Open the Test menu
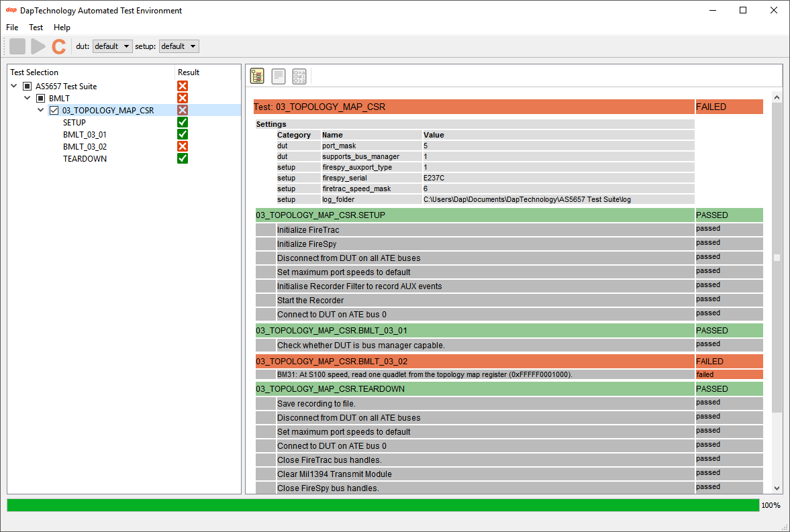The height and width of the screenshot is (532, 790). pyautogui.click(x=36, y=28)
